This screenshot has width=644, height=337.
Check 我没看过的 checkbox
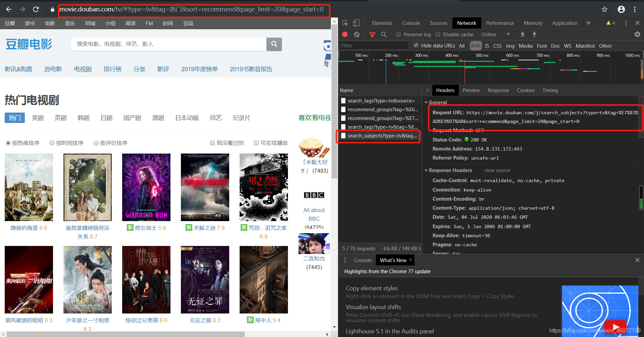(212, 143)
